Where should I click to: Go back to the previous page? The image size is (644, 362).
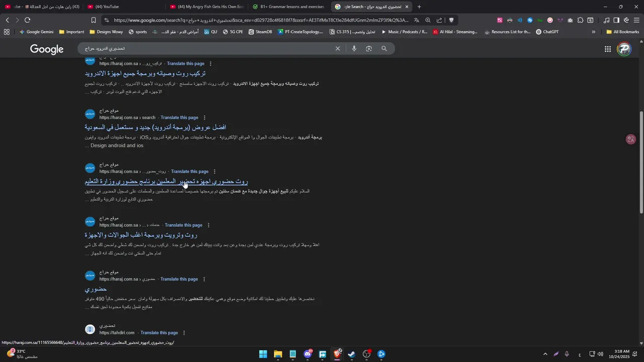tap(7, 20)
